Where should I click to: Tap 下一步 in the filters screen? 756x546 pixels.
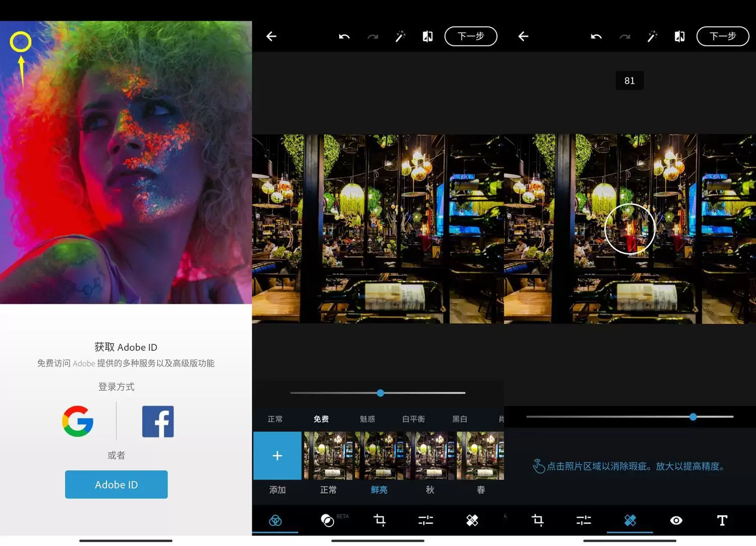coord(471,36)
